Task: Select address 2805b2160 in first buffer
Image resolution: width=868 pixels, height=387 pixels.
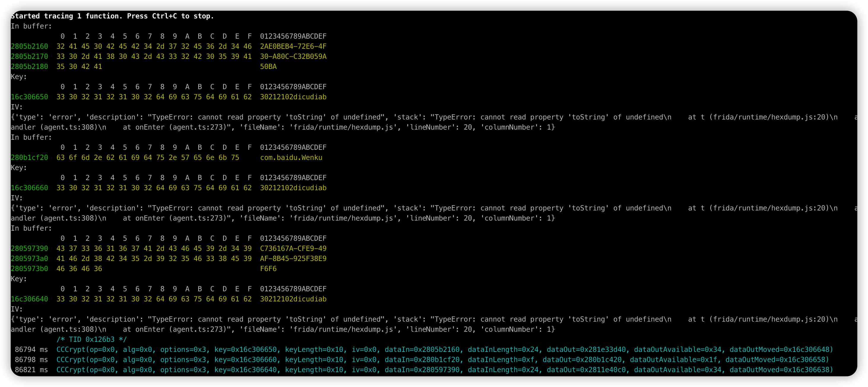Action: coord(29,46)
